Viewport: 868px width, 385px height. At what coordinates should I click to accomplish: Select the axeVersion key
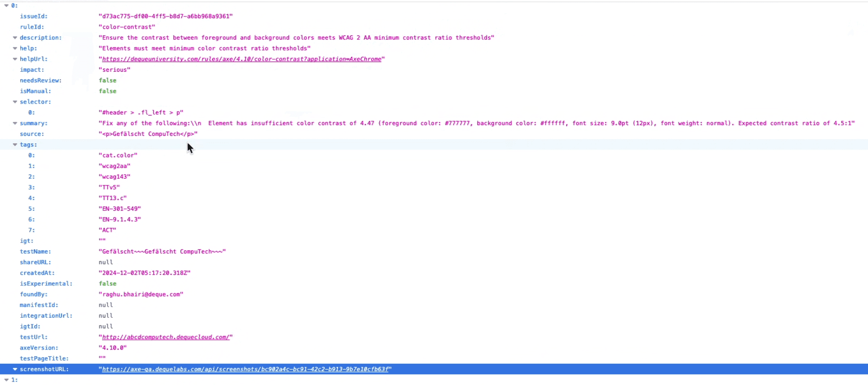39,348
